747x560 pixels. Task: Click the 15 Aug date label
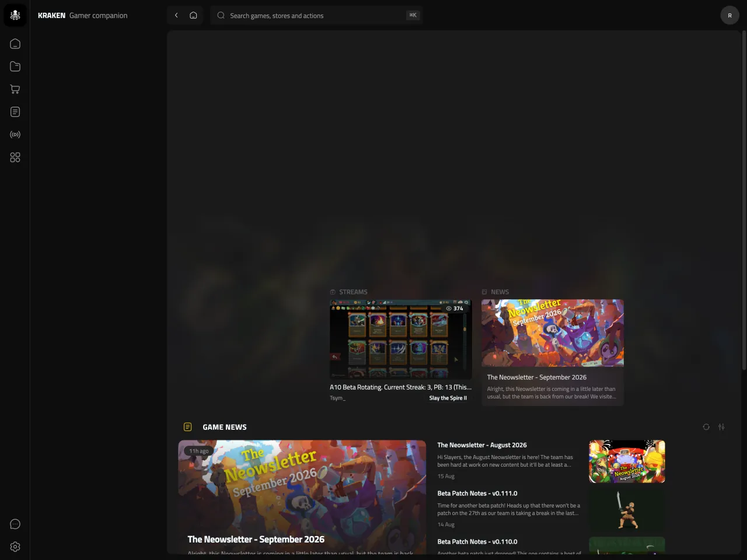pyautogui.click(x=446, y=476)
